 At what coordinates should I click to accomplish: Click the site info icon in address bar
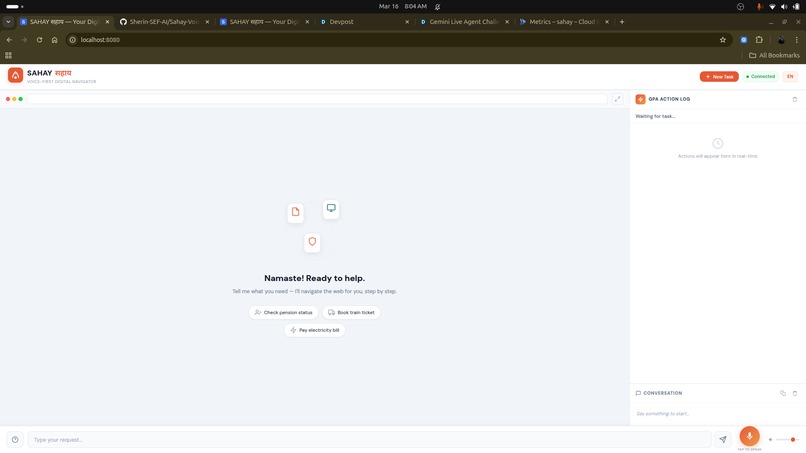pyautogui.click(x=72, y=40)
